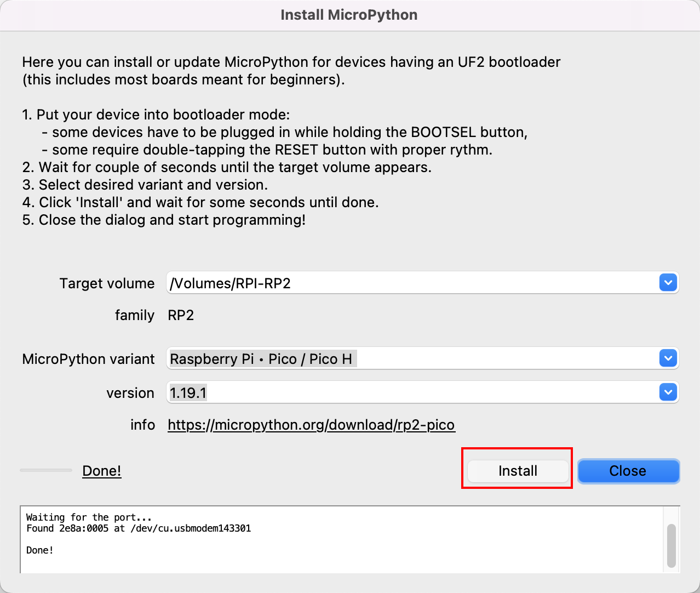This screenshot has height=593, width=700.
Task: Click the Install MicroPython title bar
Action: point(349,15)
